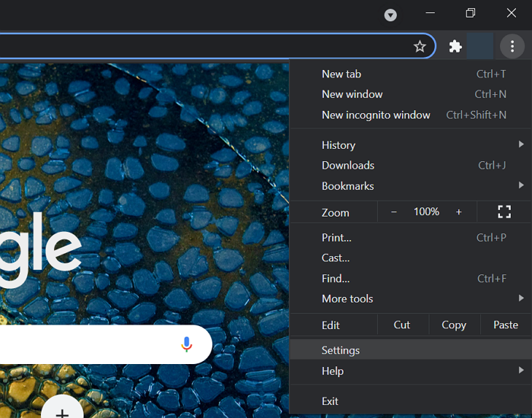Decrease zoom with the minus button
Image resolution: width=532 pixels, height=418 pixels.
pyautogui.click(x=394, y=212)
